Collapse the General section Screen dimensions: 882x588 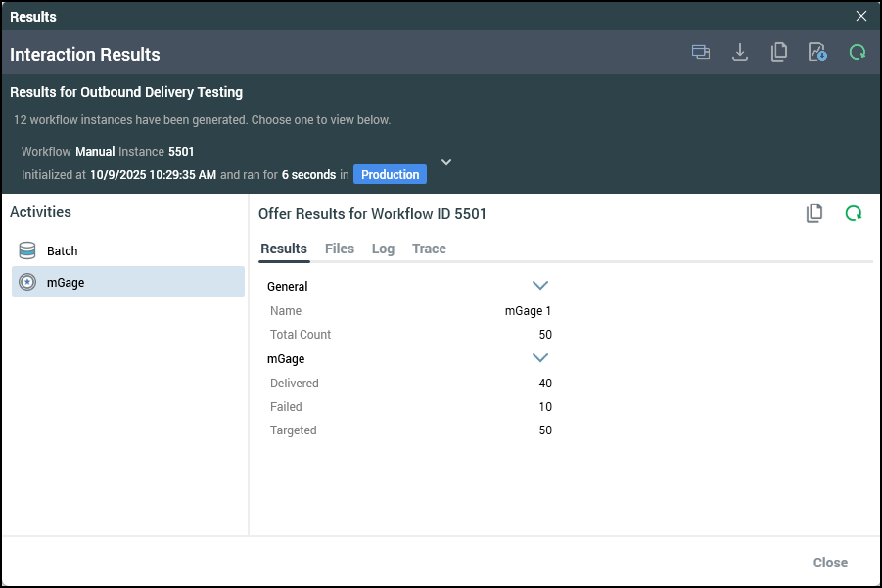coord(539,286)
